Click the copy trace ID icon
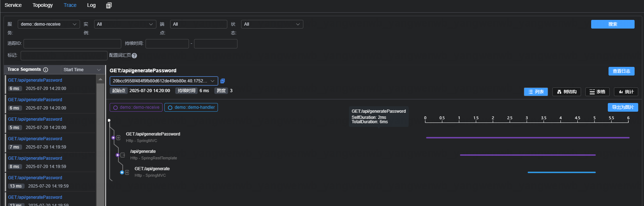 223,81
